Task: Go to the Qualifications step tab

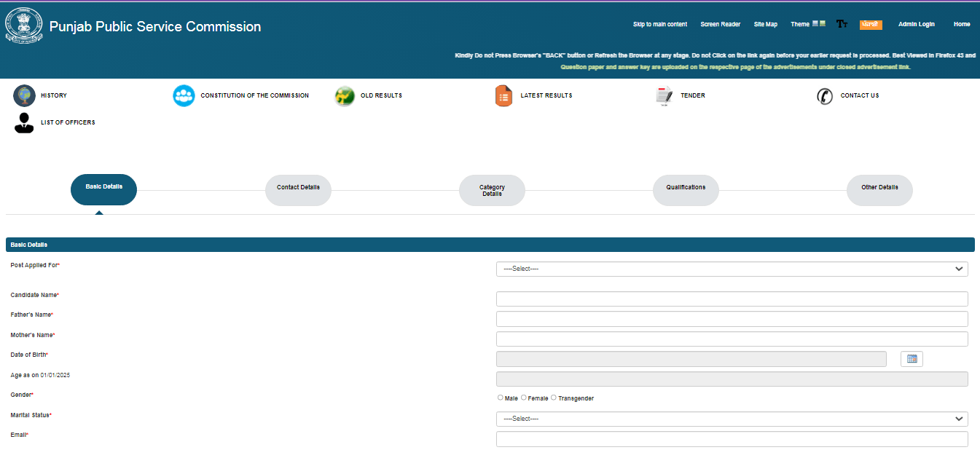Action: [686, 189]
